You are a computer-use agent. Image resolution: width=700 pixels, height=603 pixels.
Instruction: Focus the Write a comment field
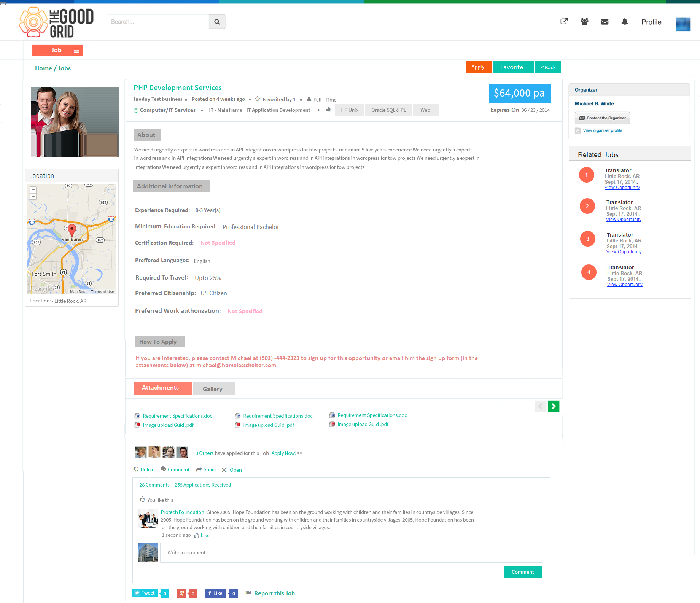pos(351,553)
